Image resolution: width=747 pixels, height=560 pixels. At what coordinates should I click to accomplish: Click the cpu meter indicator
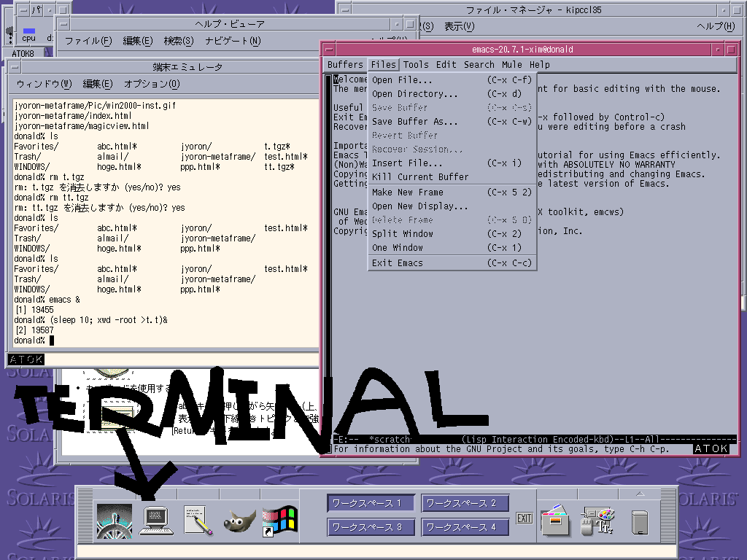coord(29,35)
